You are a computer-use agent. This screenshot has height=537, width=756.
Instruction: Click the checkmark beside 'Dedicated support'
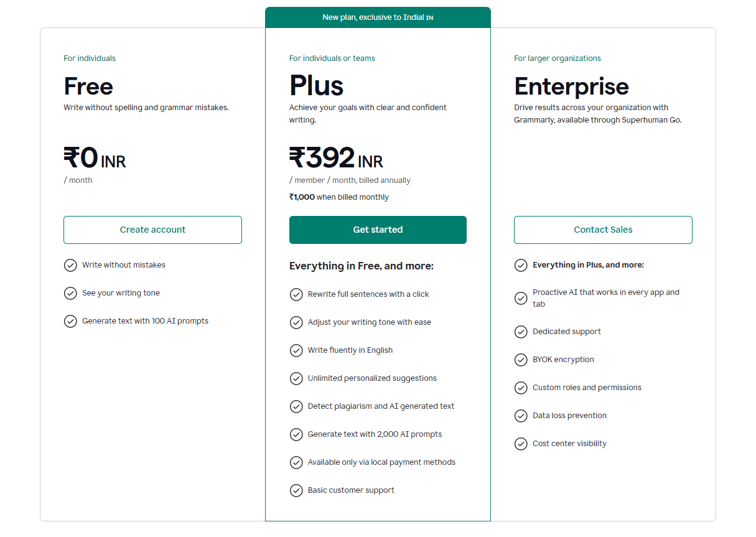pos(521,332)
